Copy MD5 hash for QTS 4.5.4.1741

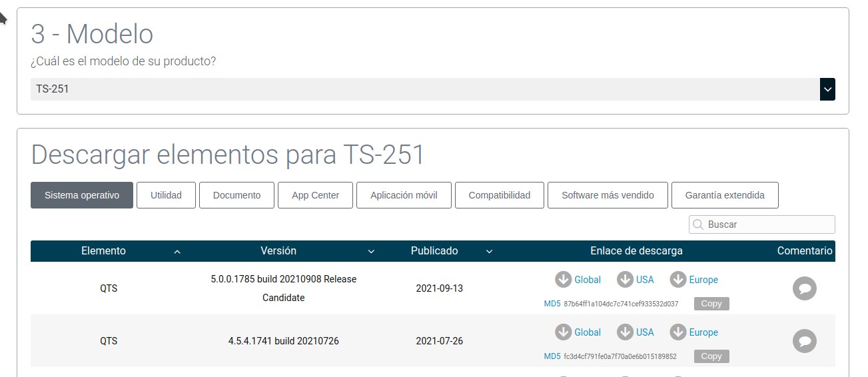711,356
